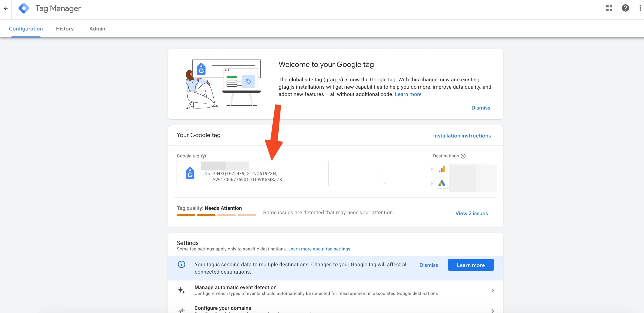
Task: Select the Configuration tab
Action: coord(26,29)
